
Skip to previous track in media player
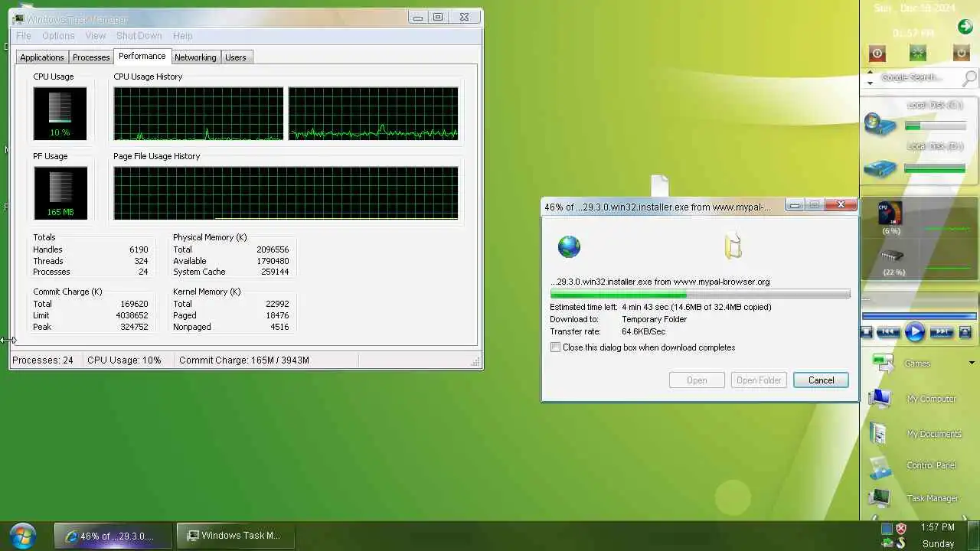click(x=887, y=332)
